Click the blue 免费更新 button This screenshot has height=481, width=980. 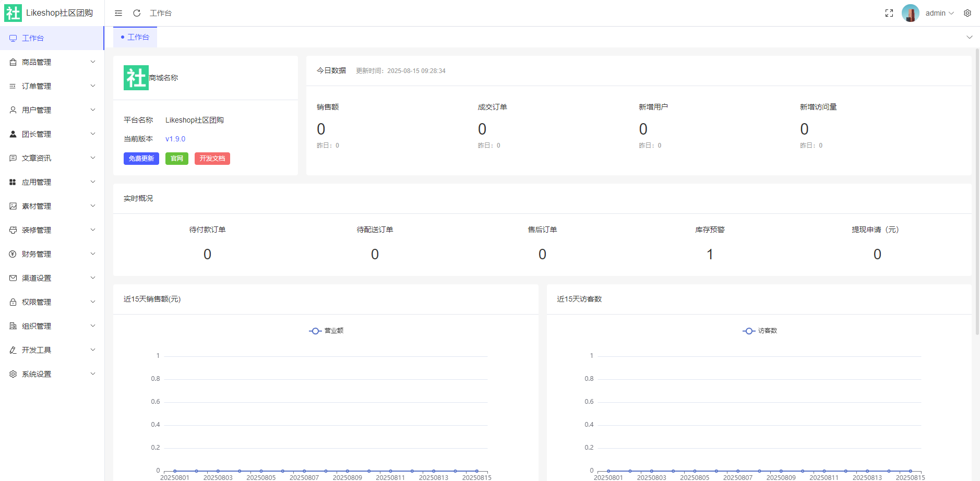[141, 159]
